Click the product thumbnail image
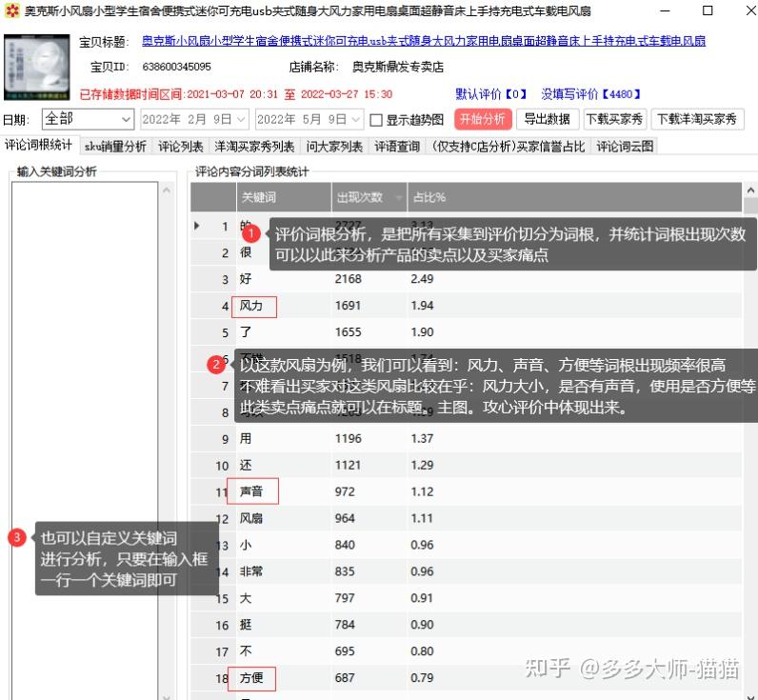Image resolution: width=758 pixels, height=700 pixels. 38,67
